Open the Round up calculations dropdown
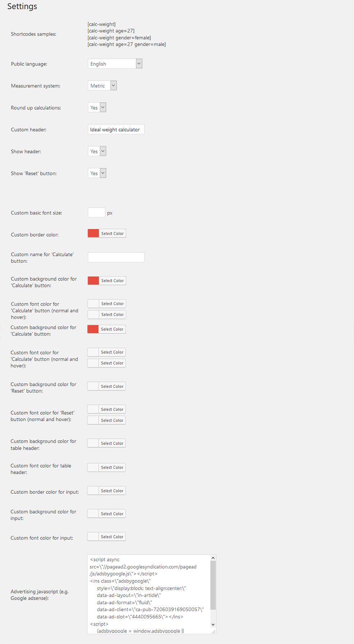 (x=97, y=107)
